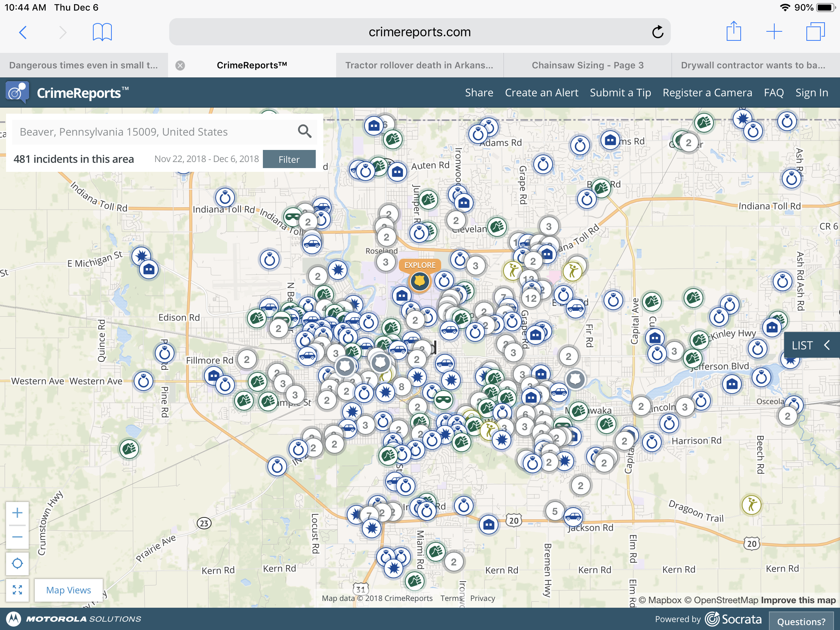Tap the Safari back arrow
This screenshot has height=630, width=840.
click(x=23, y=32)
